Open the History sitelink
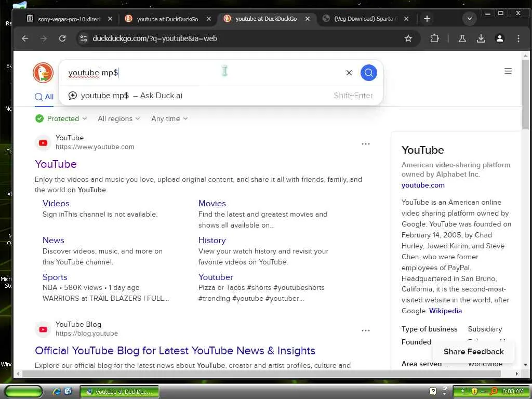Image resolution: width=532 pixels, height=399 pixels. 212,240
